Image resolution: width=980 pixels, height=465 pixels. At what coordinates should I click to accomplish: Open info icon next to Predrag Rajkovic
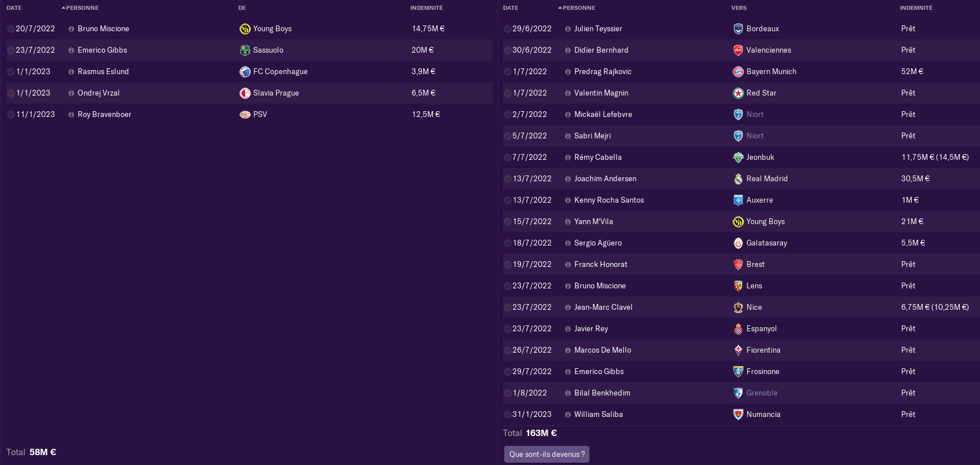click(x=568, y=72)
